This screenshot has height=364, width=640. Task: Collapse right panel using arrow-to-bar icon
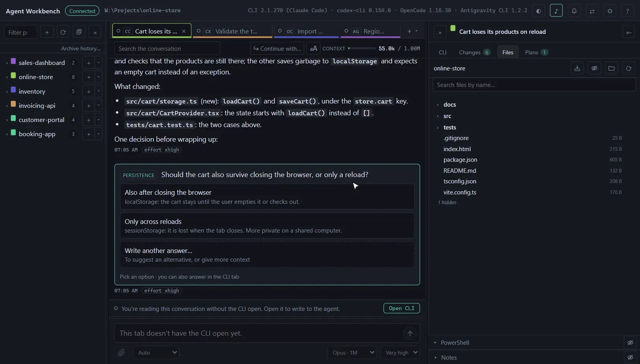(629, 32)
